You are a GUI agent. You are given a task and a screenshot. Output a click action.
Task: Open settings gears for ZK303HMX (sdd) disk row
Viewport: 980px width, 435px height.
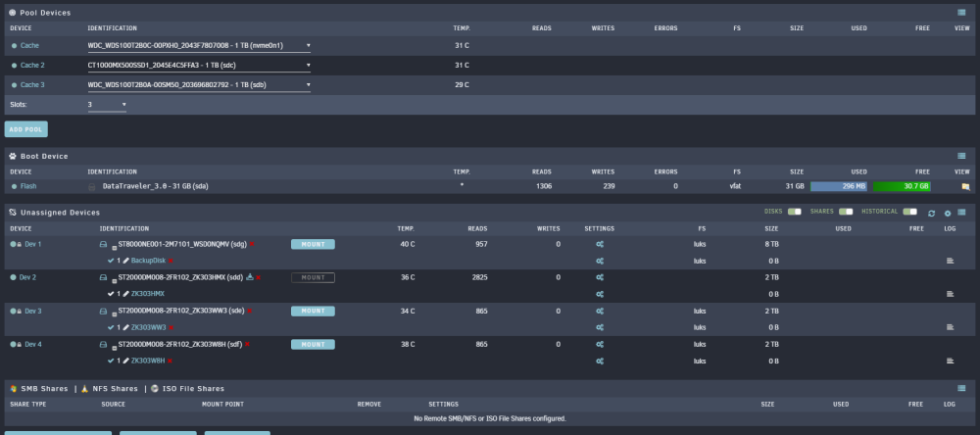pos(600,277)
